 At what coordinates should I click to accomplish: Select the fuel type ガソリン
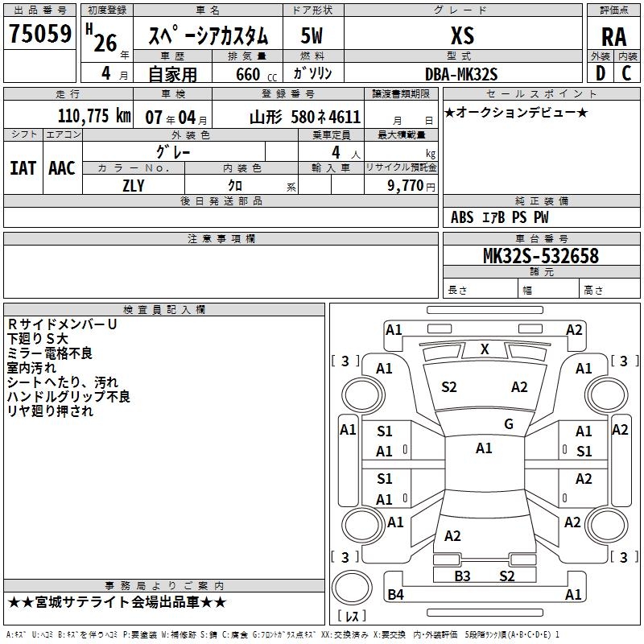click(x=312, y=73)
